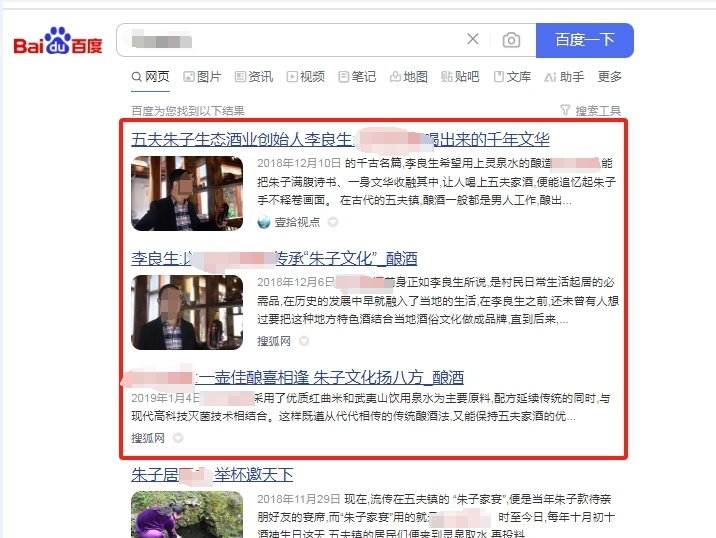The image size is (716, 538).
Task: Click the Baidu logo
Action: click(58, 41)
